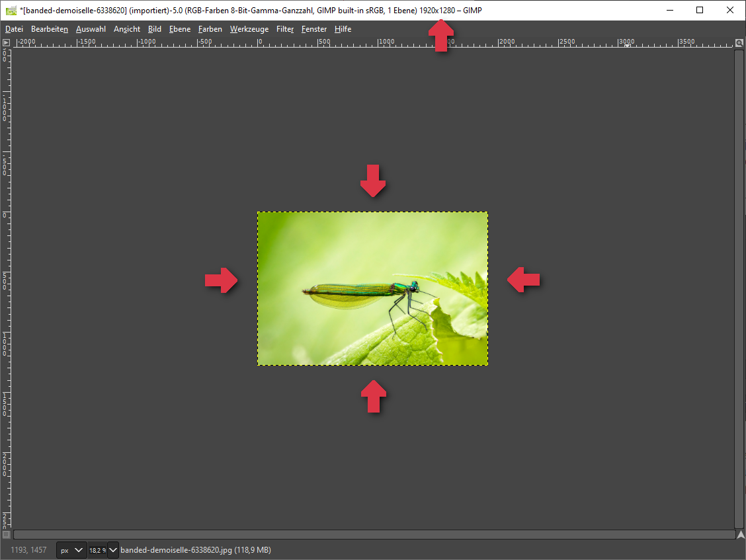
Task: Click the horizontal scrollbar below the canvas
Action: 374,534
